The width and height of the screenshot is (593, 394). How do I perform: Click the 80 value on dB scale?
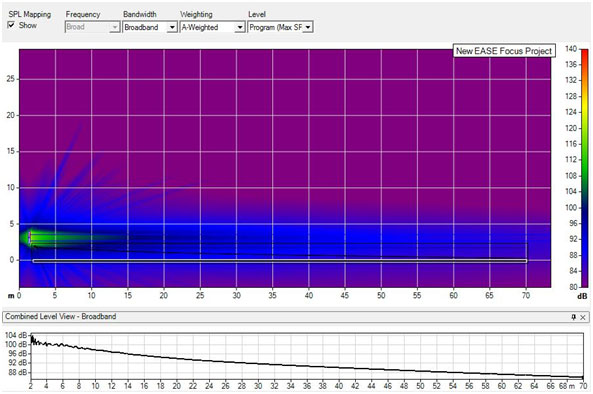point(573,287)
